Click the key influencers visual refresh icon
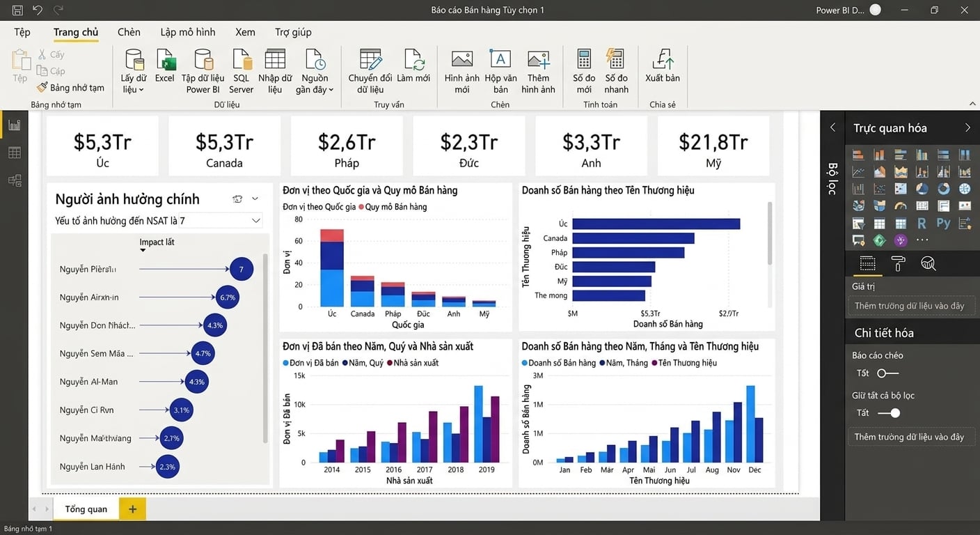 tap(237, 199)
